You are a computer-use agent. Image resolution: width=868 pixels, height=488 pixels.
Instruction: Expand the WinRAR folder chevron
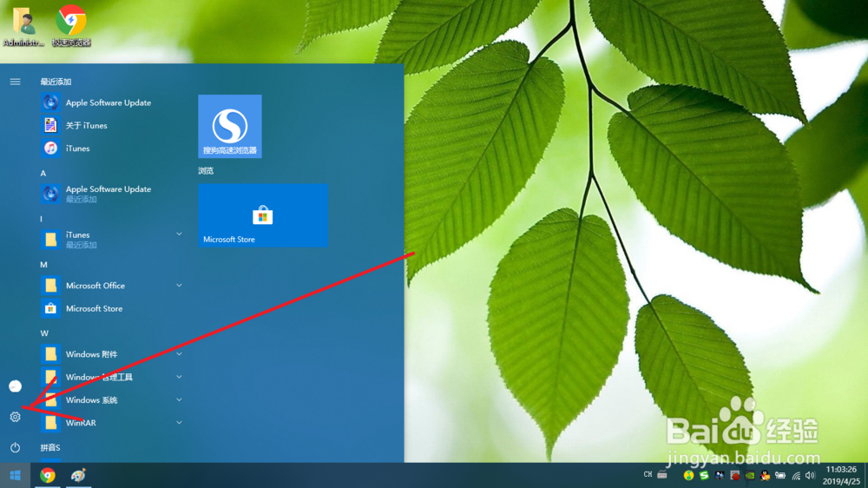click(179, 423)
